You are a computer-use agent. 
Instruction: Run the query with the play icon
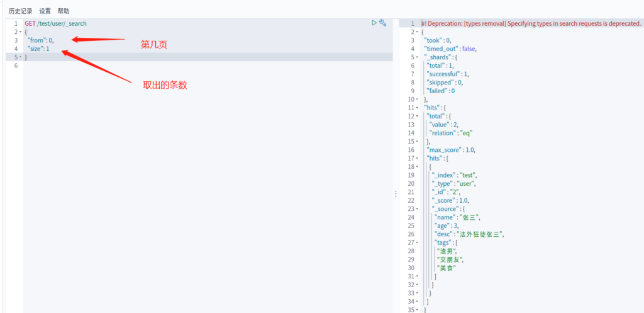pyautogui.click(x=374, y=23)
